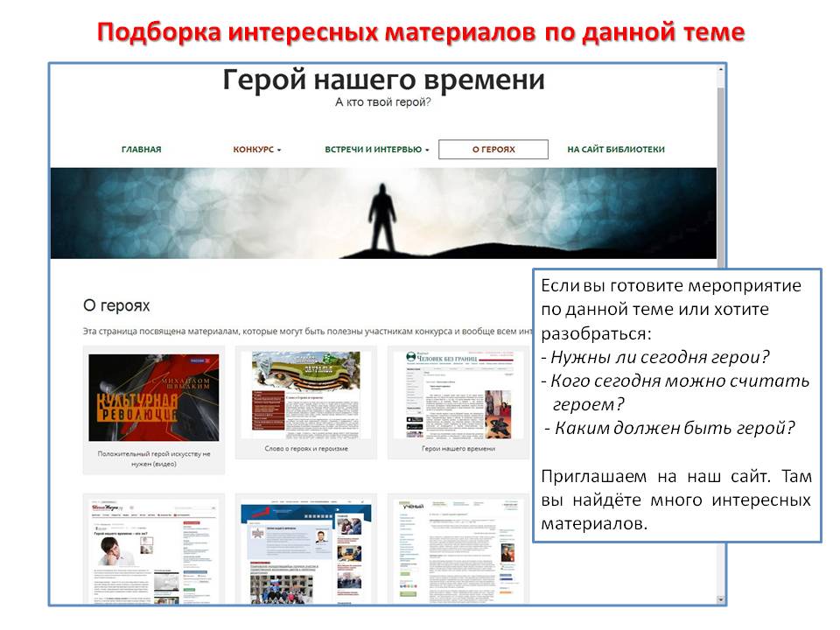Image resolution: width=840 pixels, height=630 pixels.
Task: Expand the ВСТРЕЧИ И ИНТЕРВЬЮ dropdown
Action: (376, 150)
